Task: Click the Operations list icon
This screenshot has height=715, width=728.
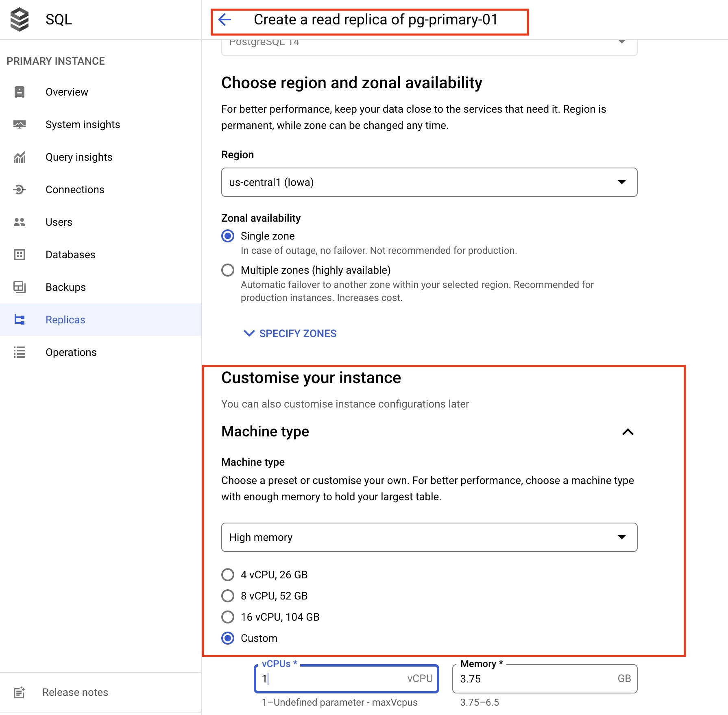Action: (19, 352)
